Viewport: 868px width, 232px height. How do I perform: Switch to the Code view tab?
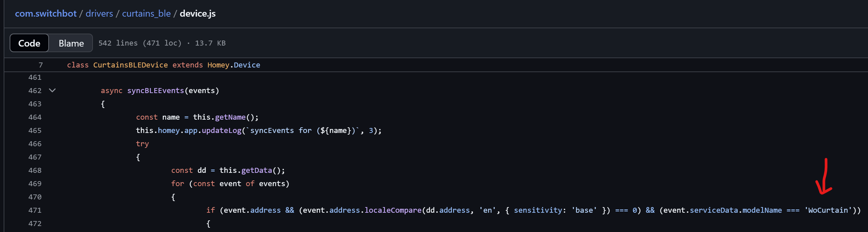click(x=29, y=43)
